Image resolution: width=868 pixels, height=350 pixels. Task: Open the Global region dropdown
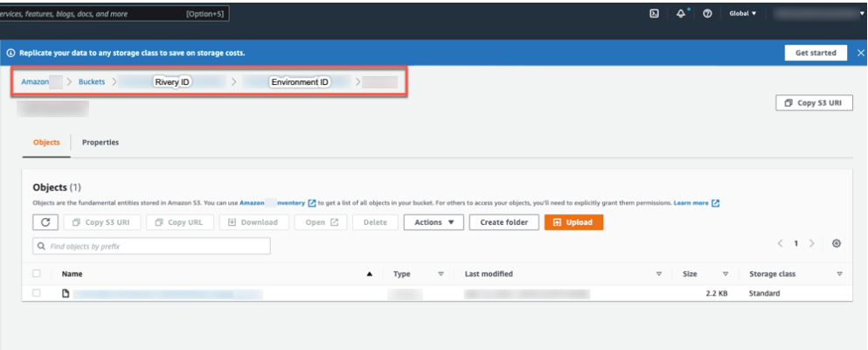[743, 14]
